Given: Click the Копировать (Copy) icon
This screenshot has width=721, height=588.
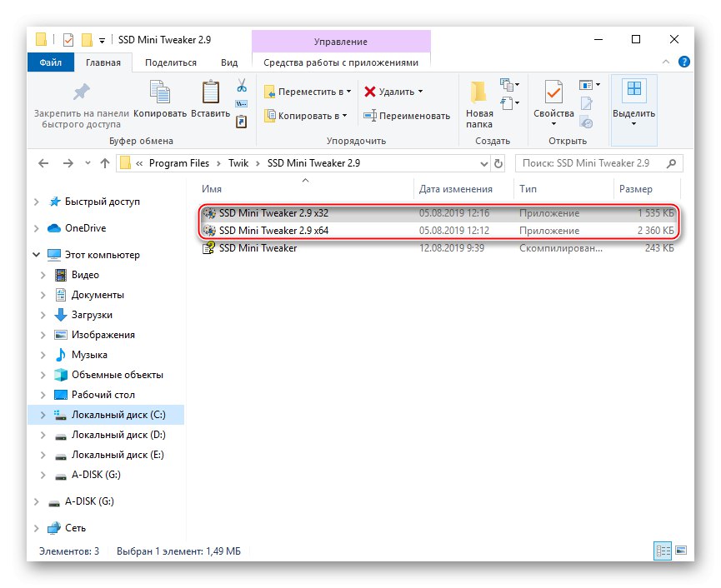Looking at the screenshot, I should click(160, 92).
